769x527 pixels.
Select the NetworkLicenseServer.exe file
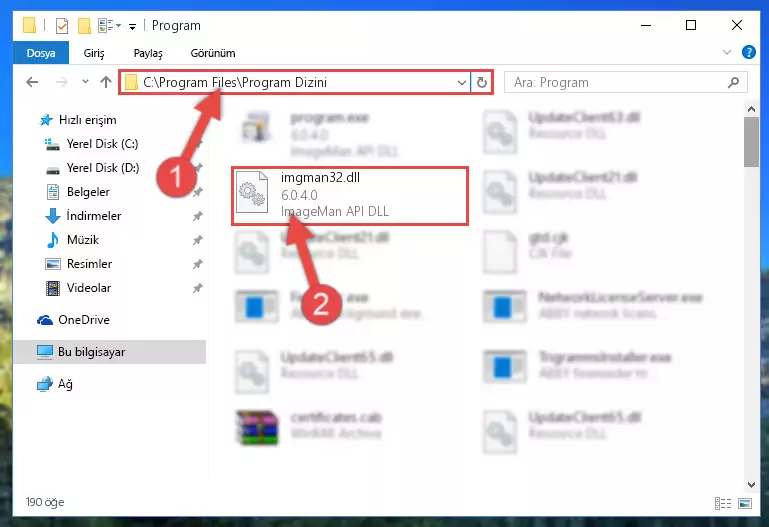point(592,305)
